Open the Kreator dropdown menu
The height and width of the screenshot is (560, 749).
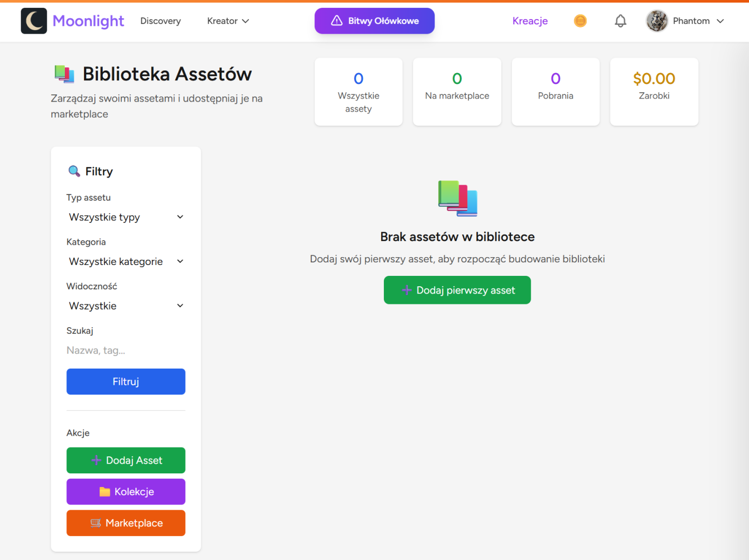pos(228,21)
